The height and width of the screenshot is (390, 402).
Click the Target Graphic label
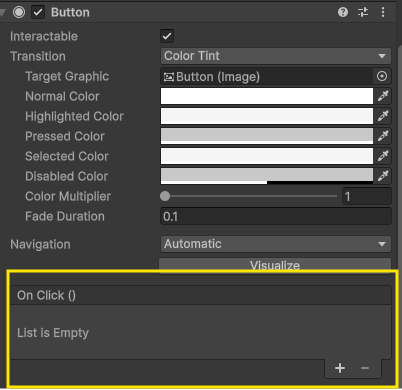point(67,76)
